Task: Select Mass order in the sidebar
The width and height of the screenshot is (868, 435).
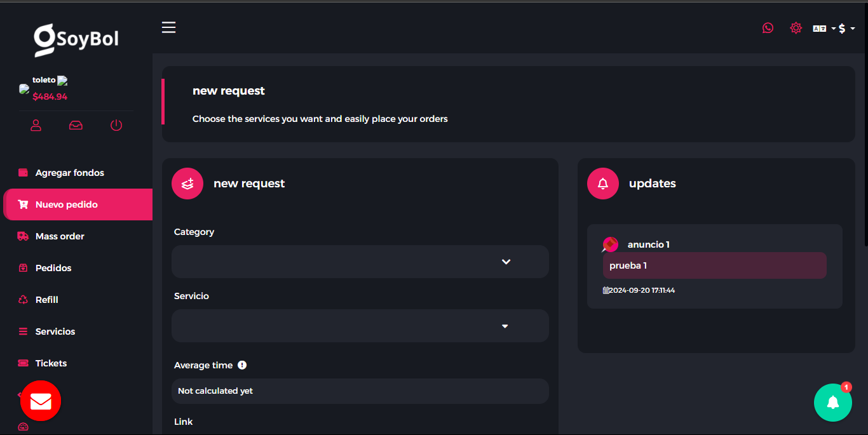Action: [x=60, y=236]
